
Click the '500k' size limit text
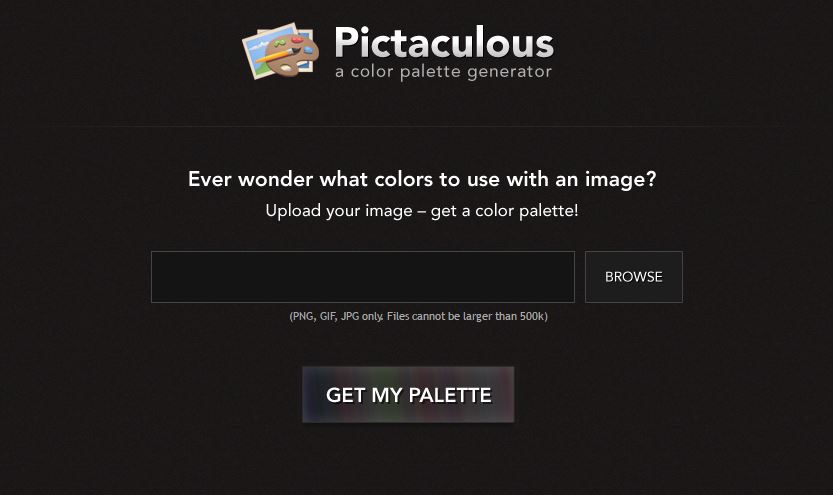click(x=533, y=316)
